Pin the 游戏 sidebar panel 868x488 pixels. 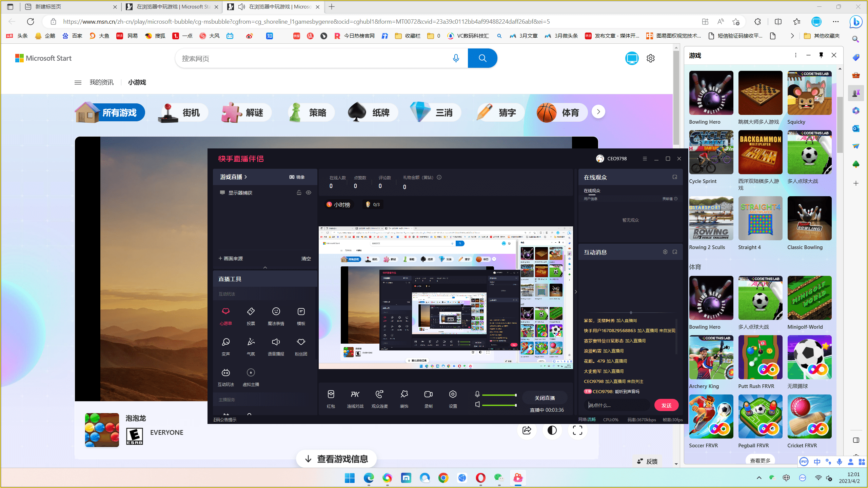tap(821, 55)
